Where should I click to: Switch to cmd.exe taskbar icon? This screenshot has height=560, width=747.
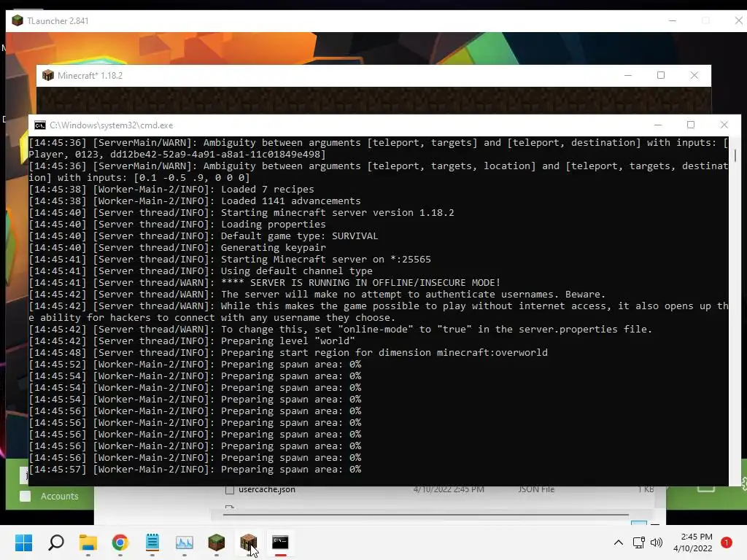click(x=280, y=542)
